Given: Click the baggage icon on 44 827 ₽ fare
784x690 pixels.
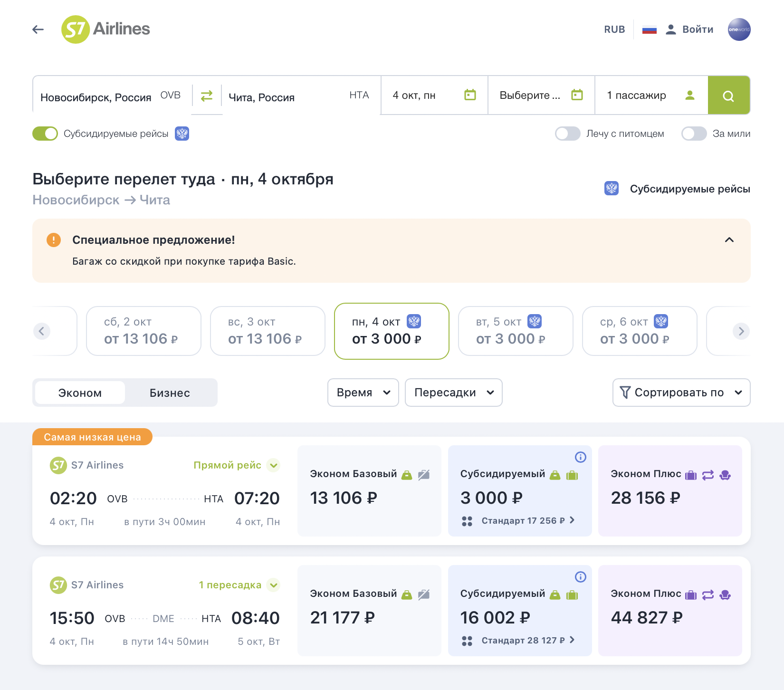Looking at the screenshot, I should pos(691,594).
